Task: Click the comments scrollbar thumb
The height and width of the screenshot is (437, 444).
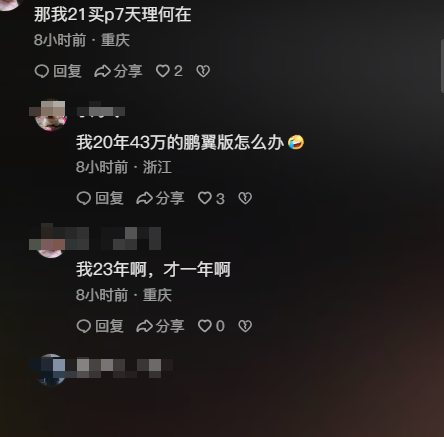Action: pyautogui.click(x=442, y=66)
